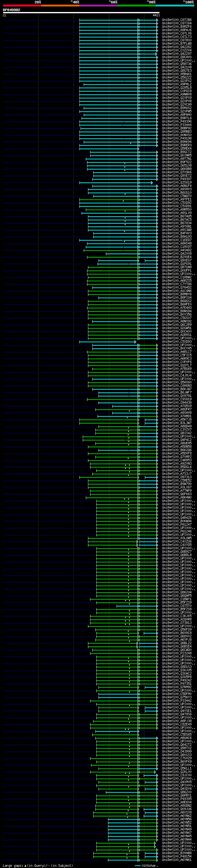Click hit label UniRef100_P33444
The width and height of the screenshot is (197, 868).
point(177,125)
